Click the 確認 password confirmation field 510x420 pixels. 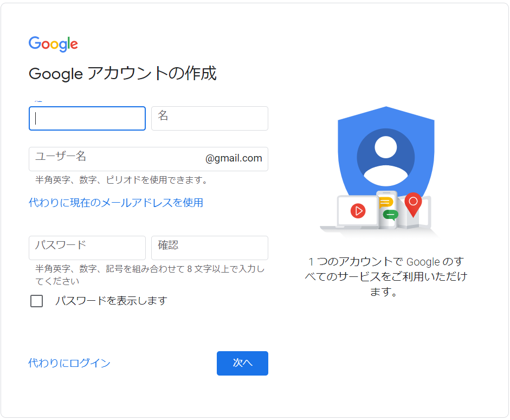[x=210, y=248]
